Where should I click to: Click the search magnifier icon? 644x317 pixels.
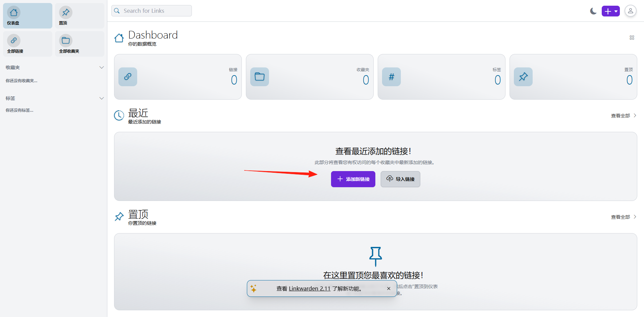[x=117, y=11]
